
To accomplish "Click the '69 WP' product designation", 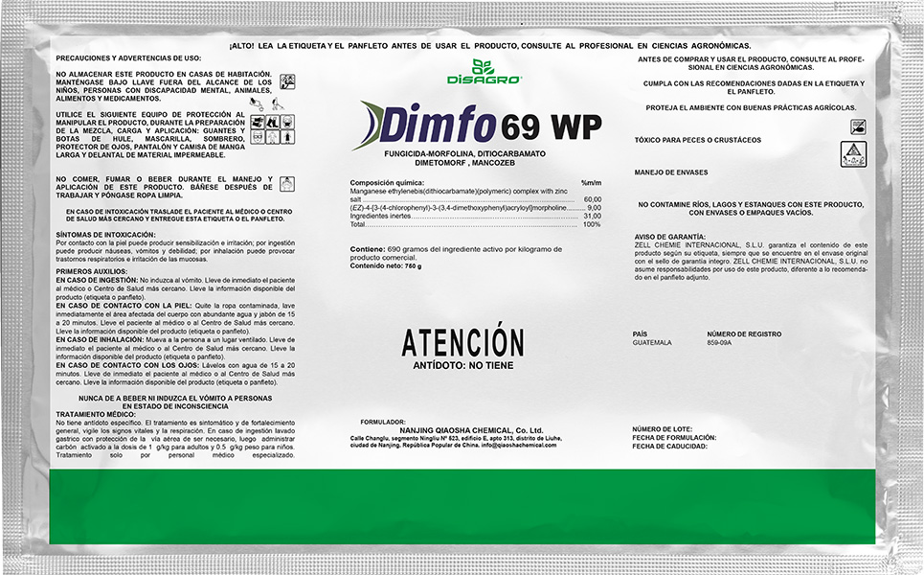I will click(x=552, y=125).
